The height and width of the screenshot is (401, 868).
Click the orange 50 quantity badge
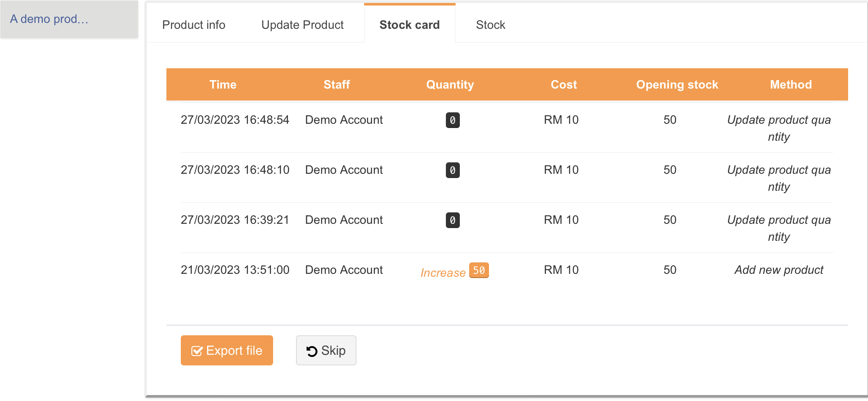coord(479,270)
